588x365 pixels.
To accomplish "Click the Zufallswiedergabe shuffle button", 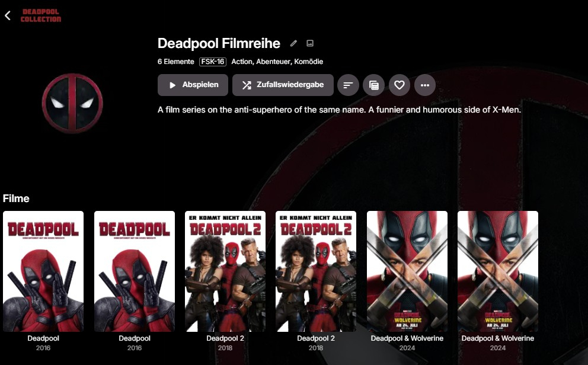I will [283, 85].
